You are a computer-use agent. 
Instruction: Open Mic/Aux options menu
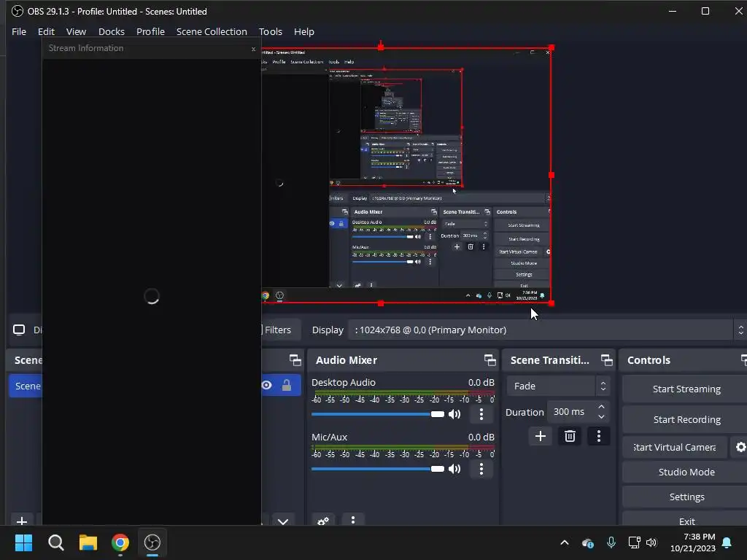481,469
